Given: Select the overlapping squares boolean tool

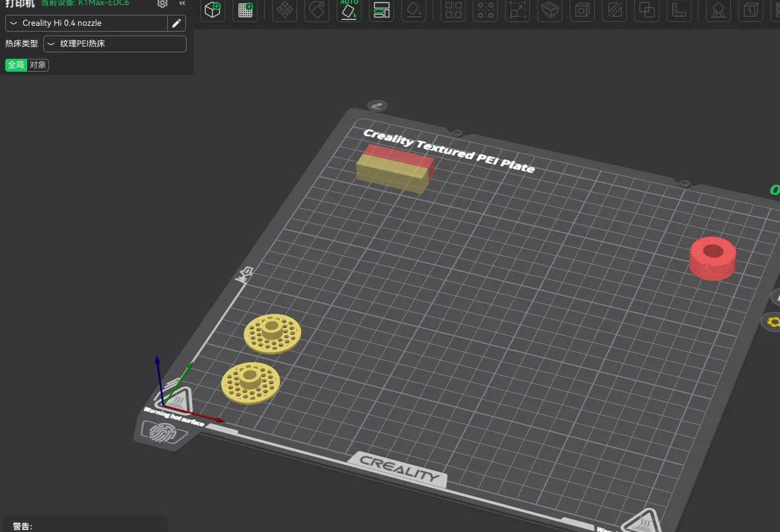Looking at the screenshot, I should tap(647, 10).
